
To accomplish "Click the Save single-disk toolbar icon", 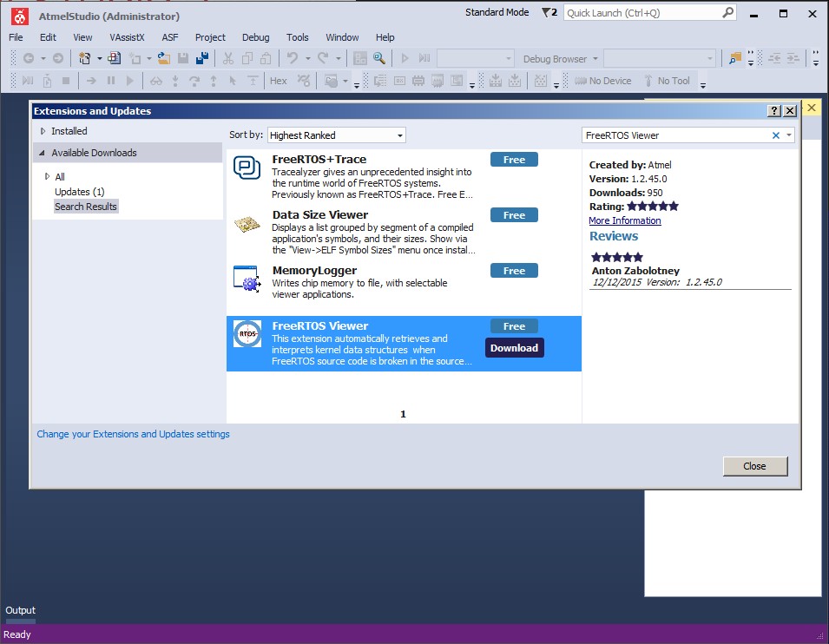I will coord(183,59).
